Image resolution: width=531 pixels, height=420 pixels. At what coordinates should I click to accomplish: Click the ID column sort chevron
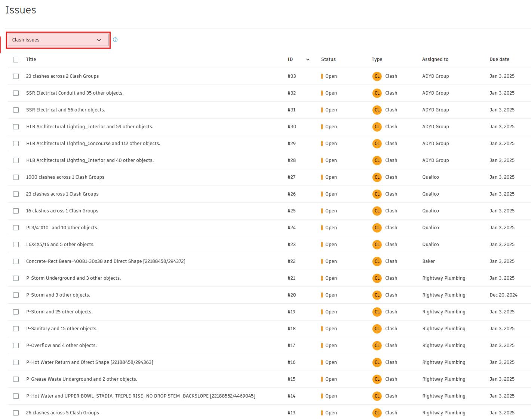click(308, 59)
